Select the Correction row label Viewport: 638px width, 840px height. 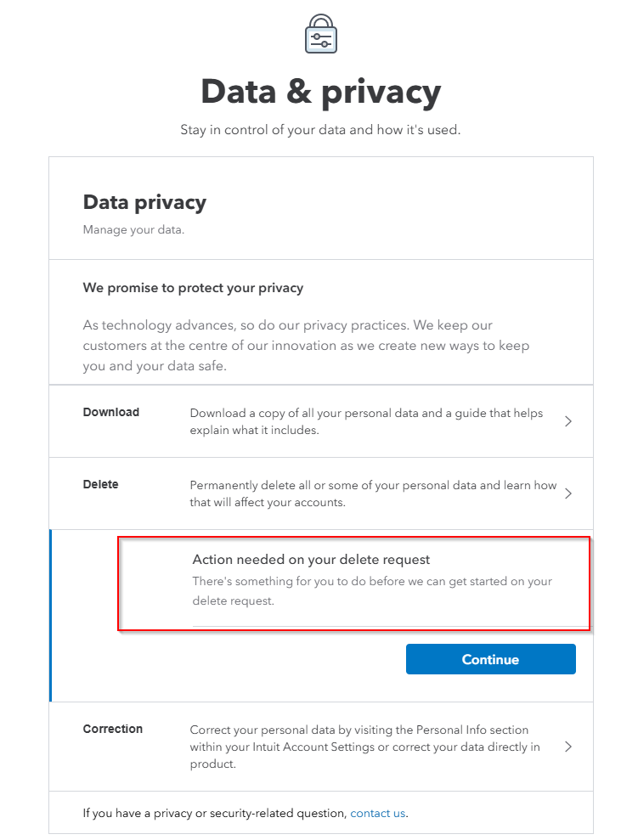(x=112, y=729)
